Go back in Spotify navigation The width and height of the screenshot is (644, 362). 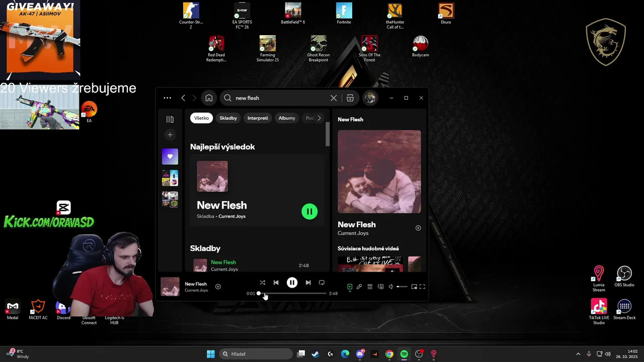click(183, 98)
